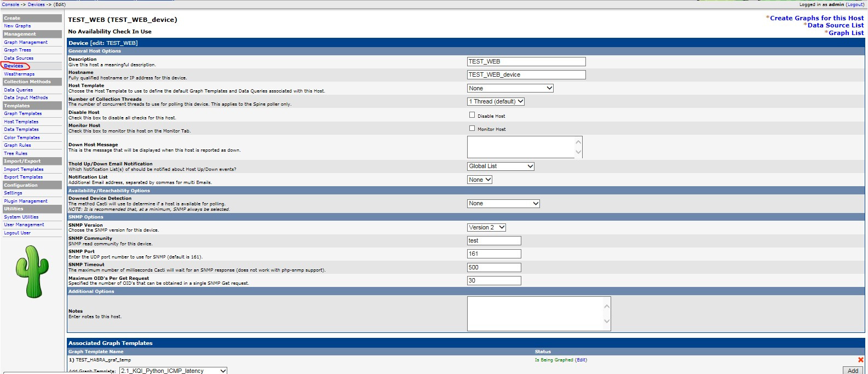The width and height of the screenshot is (868, 374).
Task: Click Logout User in sidebar
Action: point(18,233)
